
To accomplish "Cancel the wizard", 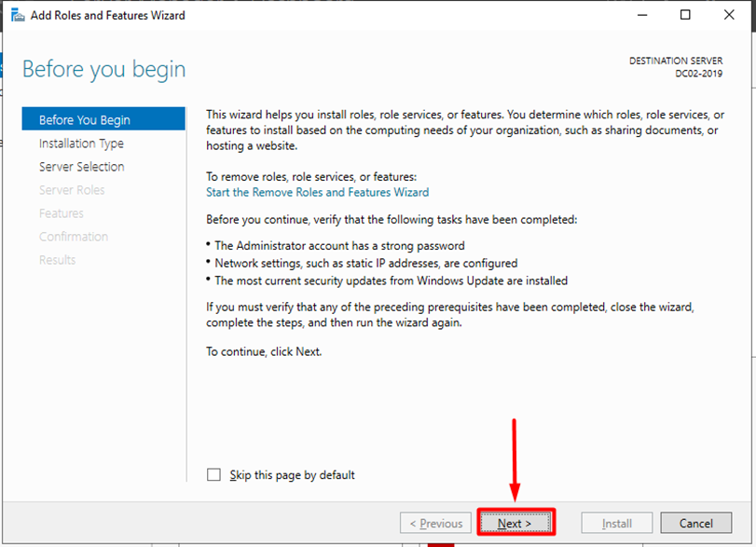I will 695,523.
